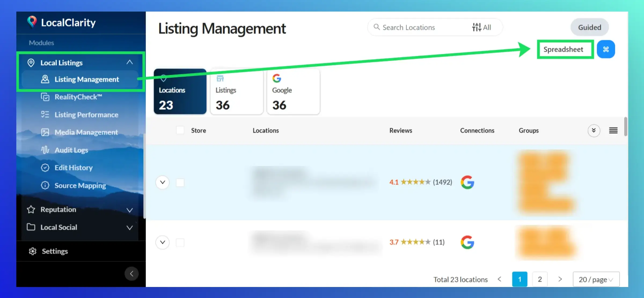The width and height of the screenshot is (644, 298).
Task: Check the checkbox for the 4.1 rating row
Action: pos(180,183)
